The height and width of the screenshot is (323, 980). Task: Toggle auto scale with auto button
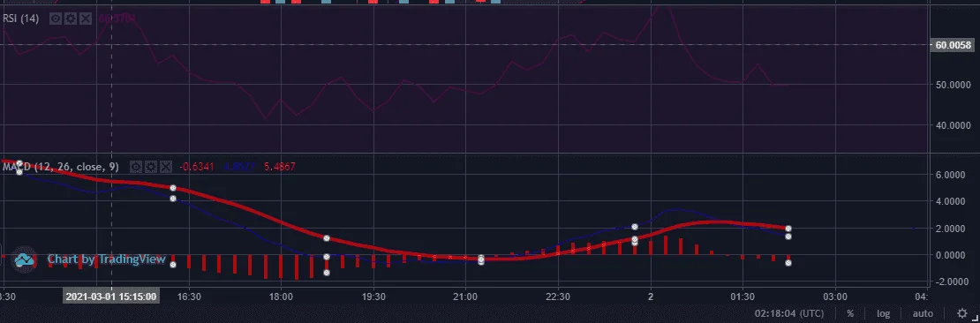coord(923,313)
